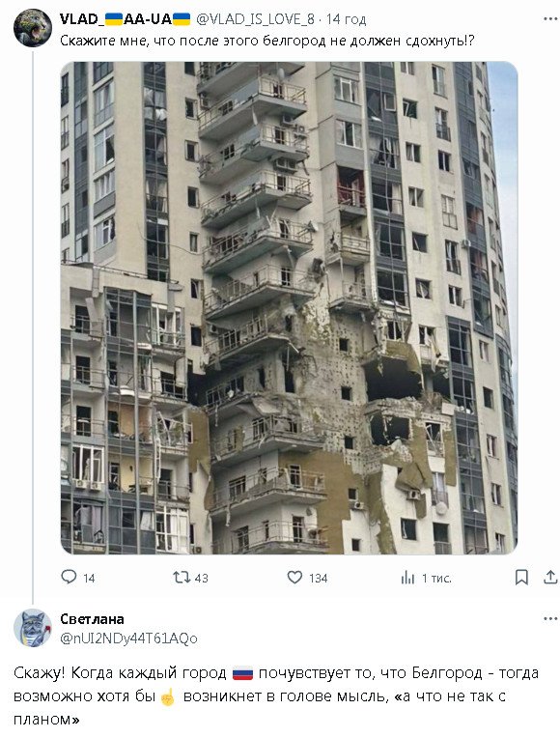This screenshot has height=738, width=560.
Task: Click the like count 134
Action: click(318, 578)
